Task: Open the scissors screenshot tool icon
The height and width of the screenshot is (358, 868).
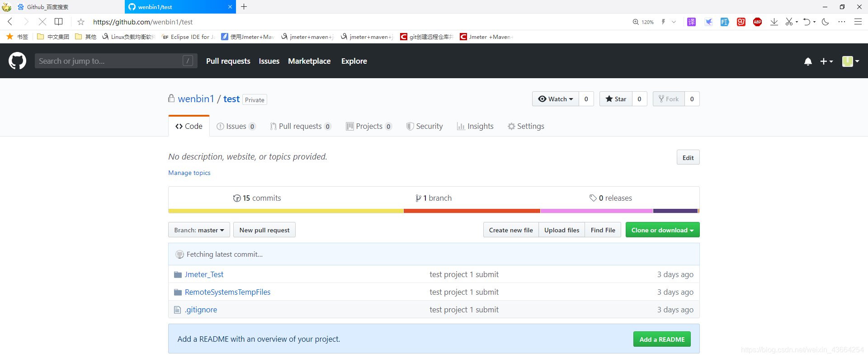Action: click(789, 22)
